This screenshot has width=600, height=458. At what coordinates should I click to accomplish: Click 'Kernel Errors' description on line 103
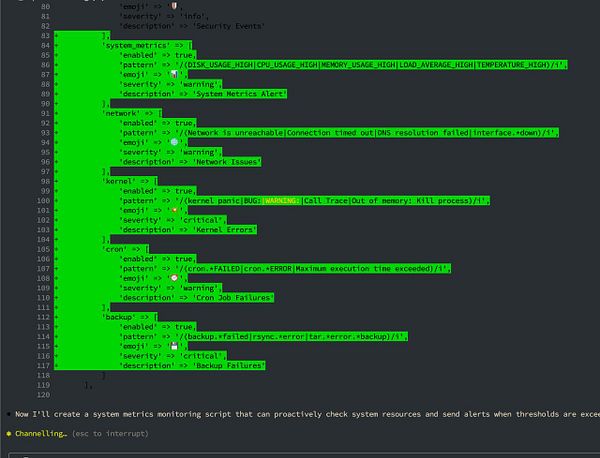[x=224, y=230]
